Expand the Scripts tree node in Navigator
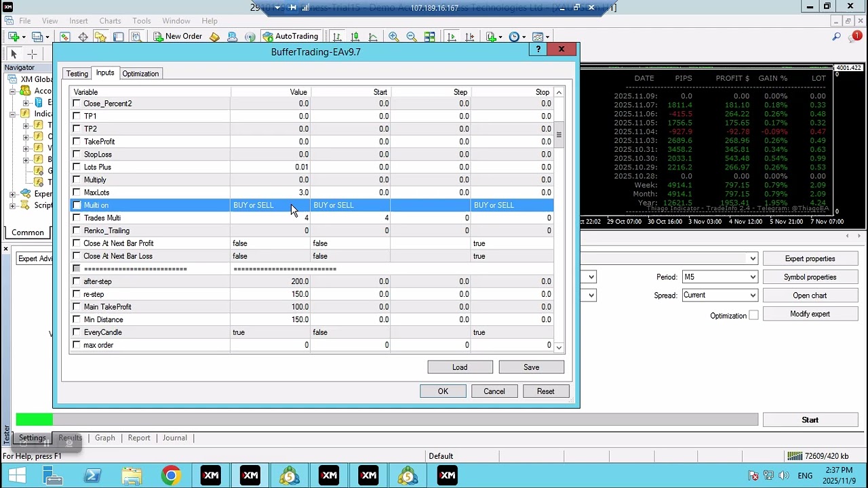This screenshot has height=488, width=868. 13,205
